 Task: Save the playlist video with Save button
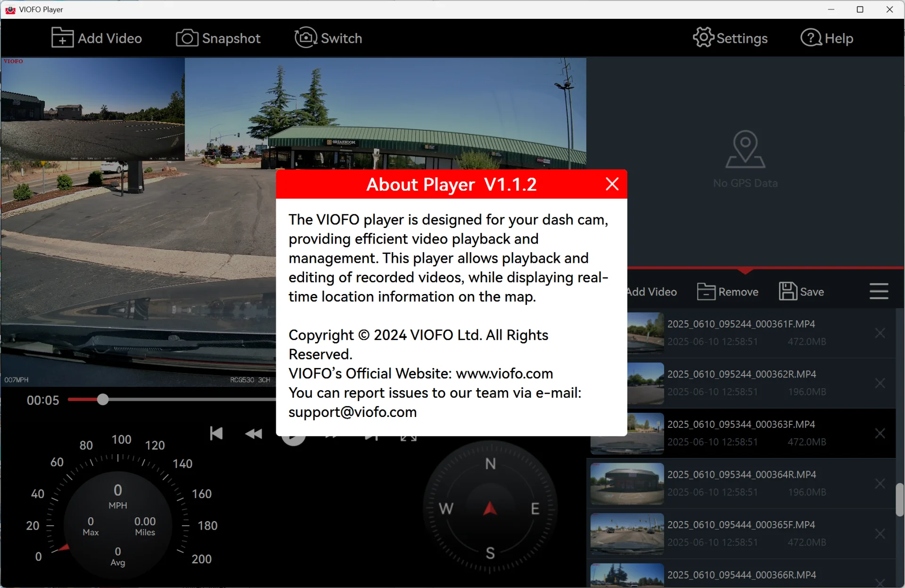[x=801, y=292]
